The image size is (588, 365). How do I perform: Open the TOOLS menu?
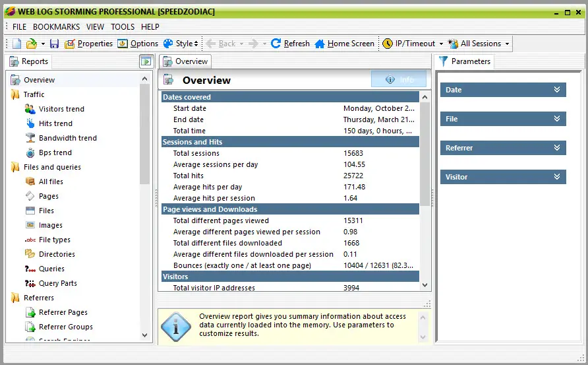point(123,27)
